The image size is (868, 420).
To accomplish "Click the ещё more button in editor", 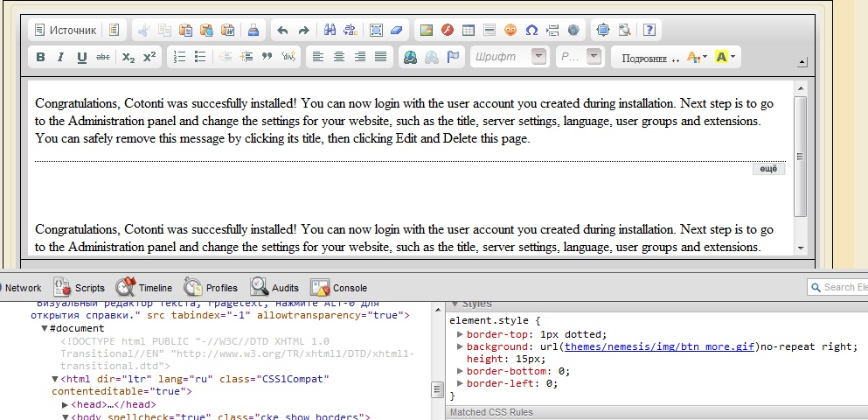I will [768, 169].
